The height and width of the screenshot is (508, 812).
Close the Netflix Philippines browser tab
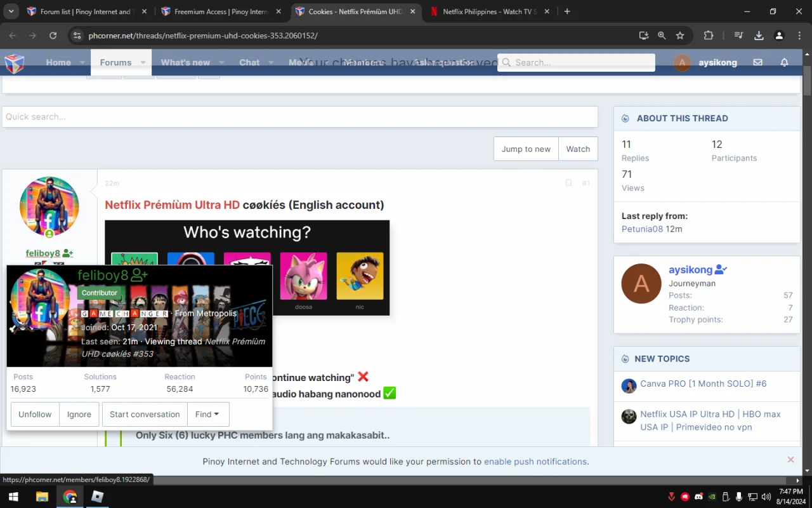547,11
